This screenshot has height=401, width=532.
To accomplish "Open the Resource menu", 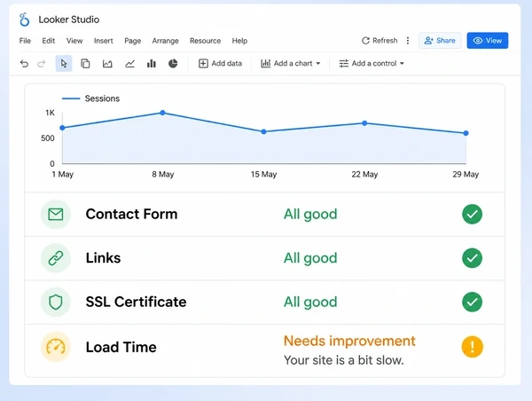I will tap(206, 41).
